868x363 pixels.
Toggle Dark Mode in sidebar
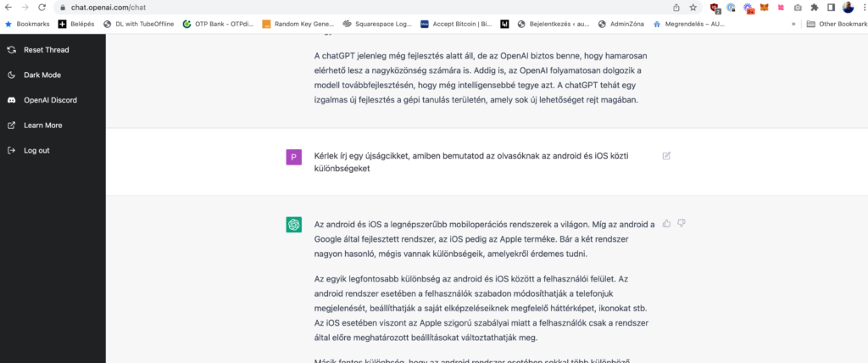42,75
